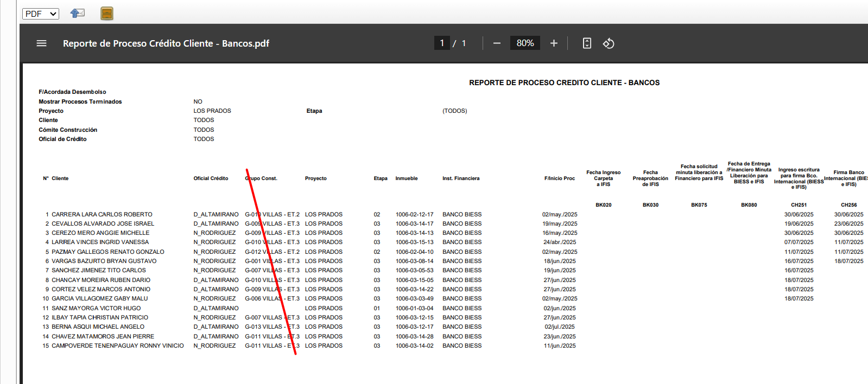
Task: Zoom in with the plus icon
Action: coord(554,43)
